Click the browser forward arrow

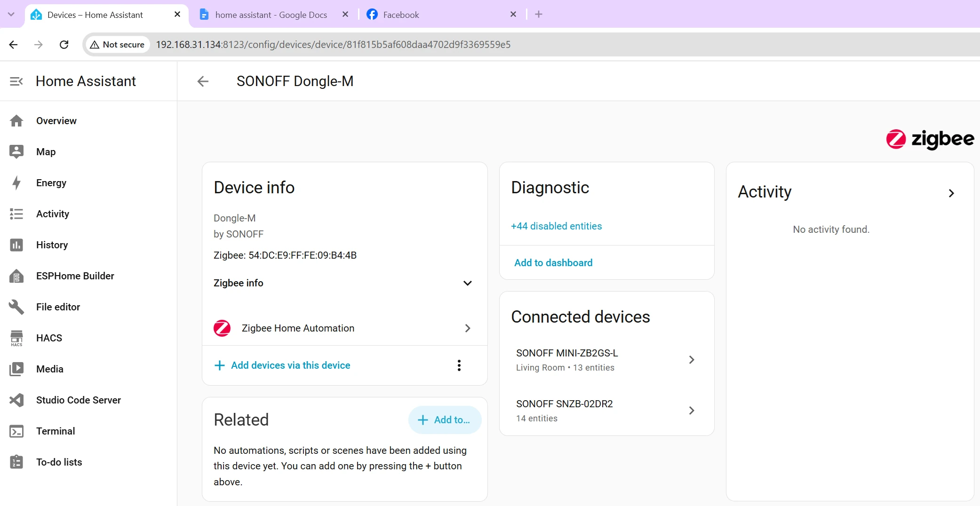coord(39,45)
